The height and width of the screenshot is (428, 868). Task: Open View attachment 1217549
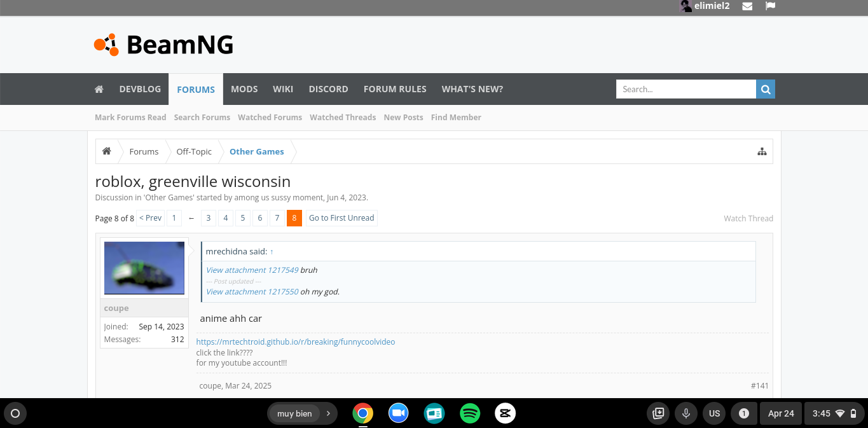click(252, 270)
